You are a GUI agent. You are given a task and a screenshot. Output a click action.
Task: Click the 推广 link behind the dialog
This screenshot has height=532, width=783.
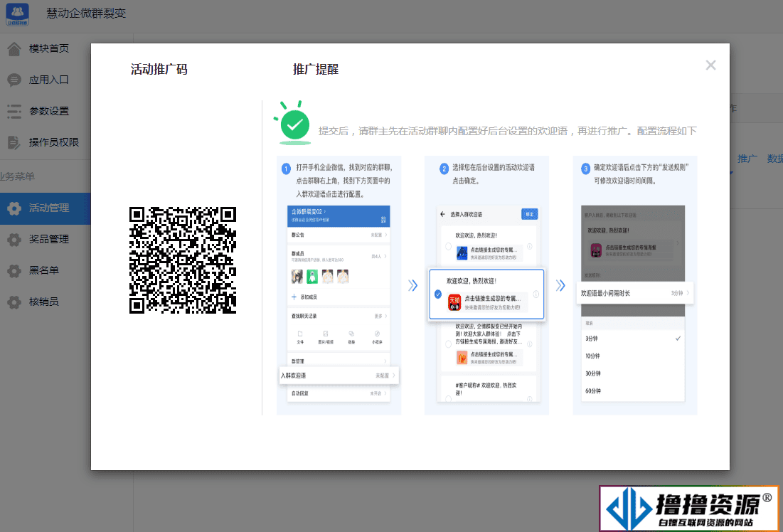pyautogui.click(x=747, y=159)
